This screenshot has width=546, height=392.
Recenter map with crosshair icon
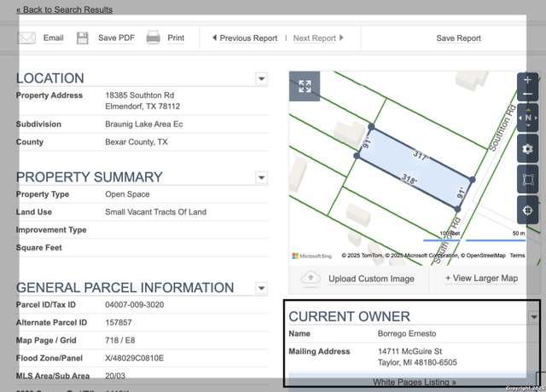point(528,210)
